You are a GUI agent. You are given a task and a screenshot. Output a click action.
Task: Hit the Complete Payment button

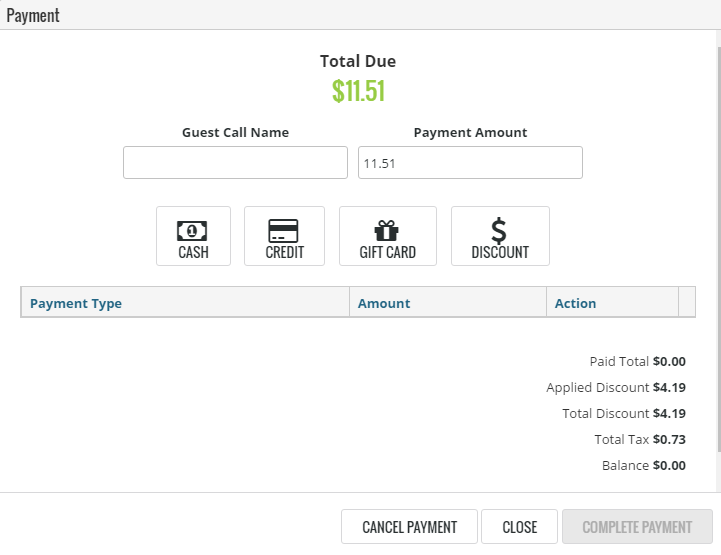637,527
